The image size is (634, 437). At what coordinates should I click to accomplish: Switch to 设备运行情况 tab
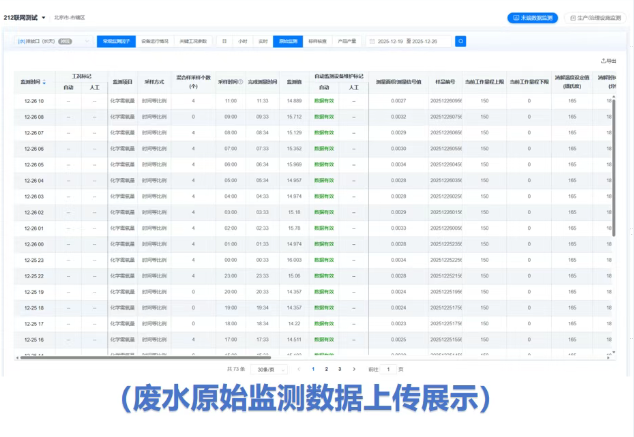(x=155, y=42)
